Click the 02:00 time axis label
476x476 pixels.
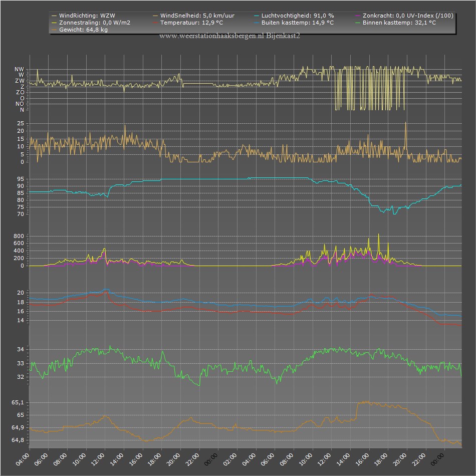229,459
